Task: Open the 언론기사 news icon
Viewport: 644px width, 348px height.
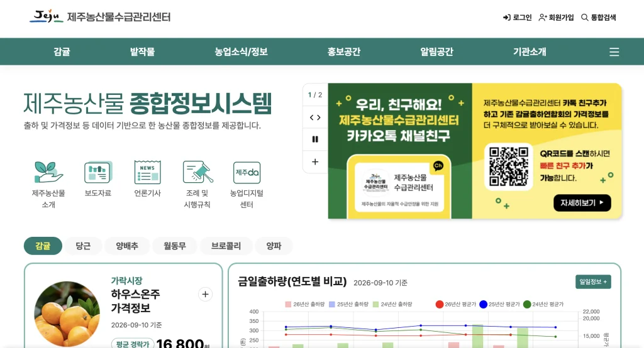Action: click(x=147, y=179)
